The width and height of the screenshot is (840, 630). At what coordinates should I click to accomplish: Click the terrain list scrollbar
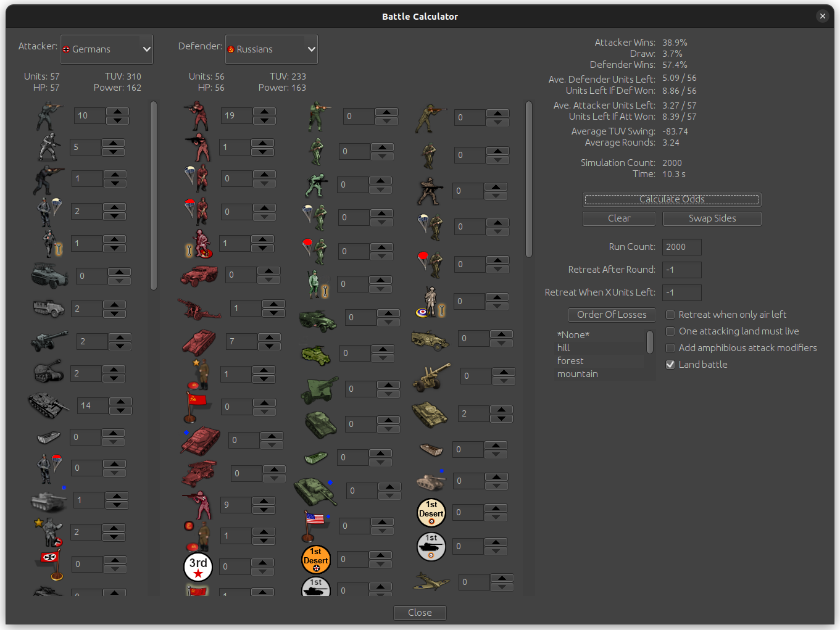650,342
